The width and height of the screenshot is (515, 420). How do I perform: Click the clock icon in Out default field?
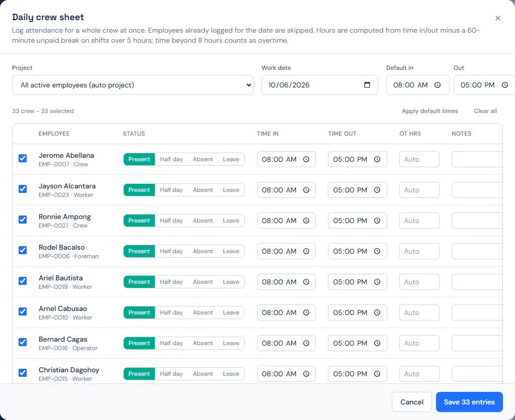coord(504,85)
